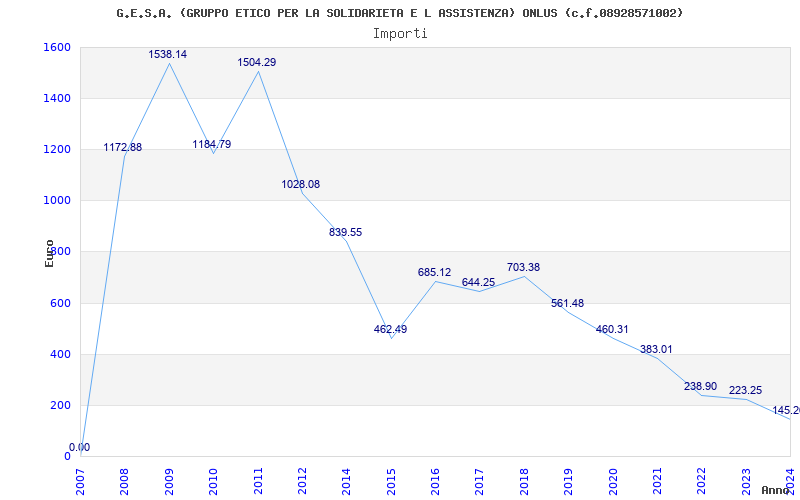Click the 2017 x-axis year label
The width and height of the screenshot is (800, 500).
pyautogui.click(x=480, y=481)
